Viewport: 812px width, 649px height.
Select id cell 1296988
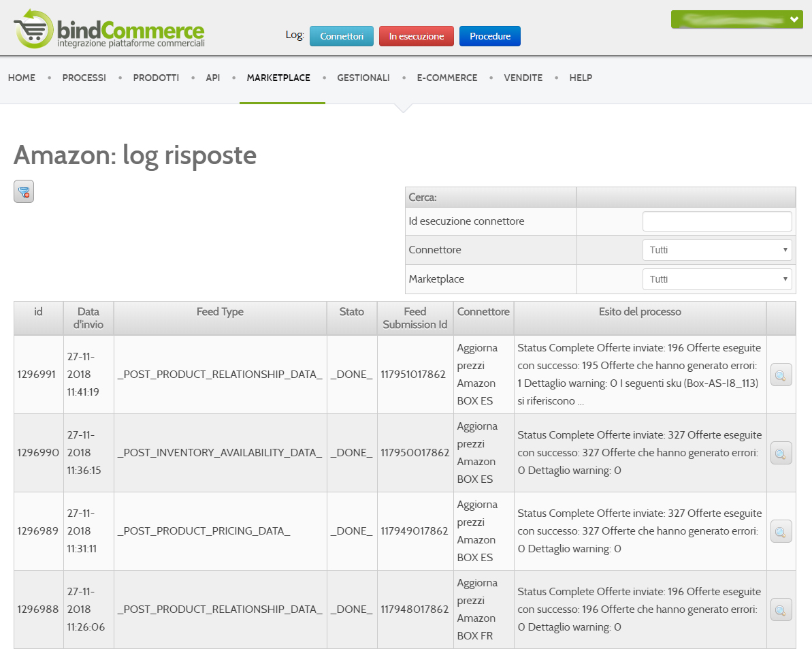[x=37, y=609]
